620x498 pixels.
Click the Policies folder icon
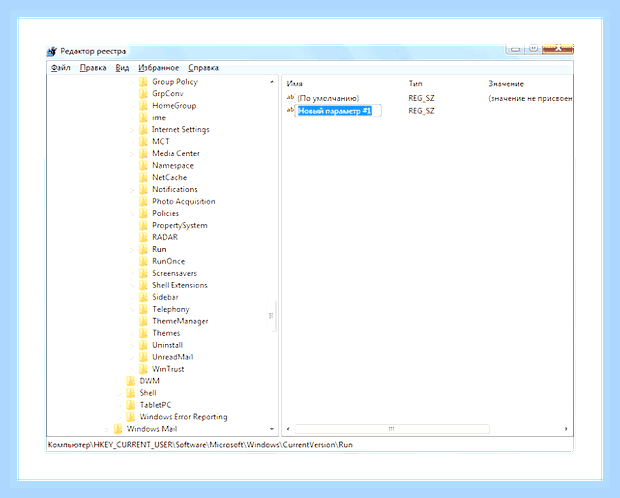[143, 214]
